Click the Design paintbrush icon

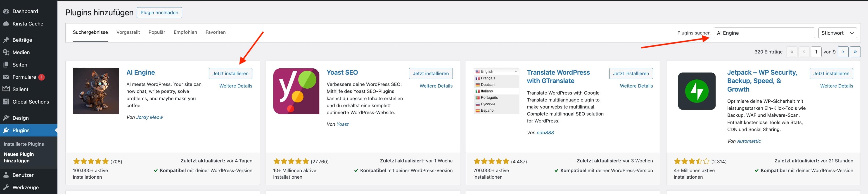click(x=6, y=118)
